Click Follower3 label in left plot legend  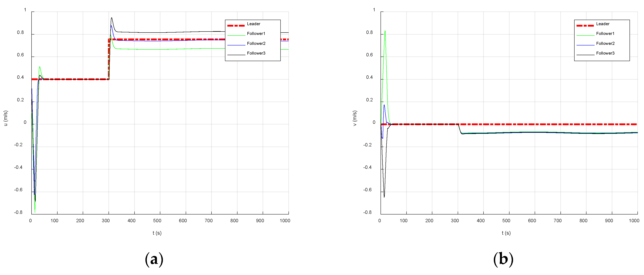coord(256,53)
